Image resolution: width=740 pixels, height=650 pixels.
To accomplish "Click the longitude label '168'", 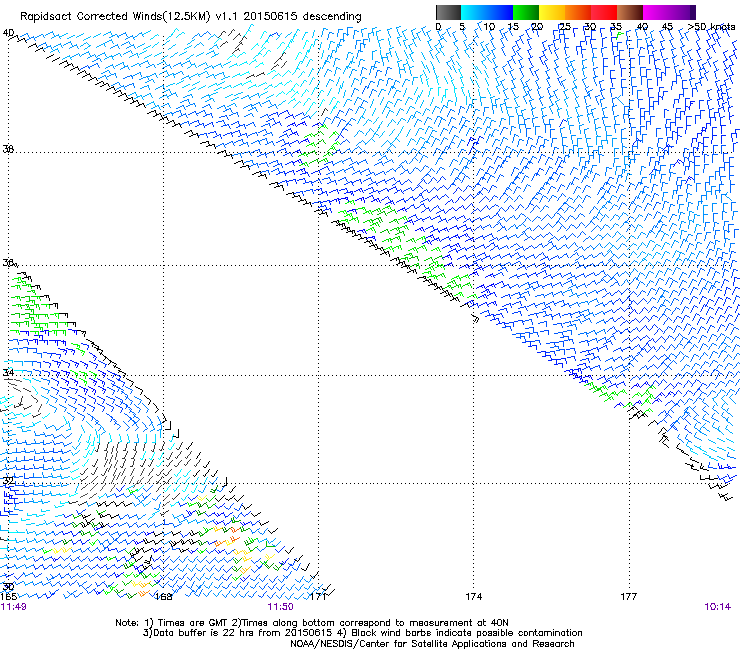I will coord(163,597).
